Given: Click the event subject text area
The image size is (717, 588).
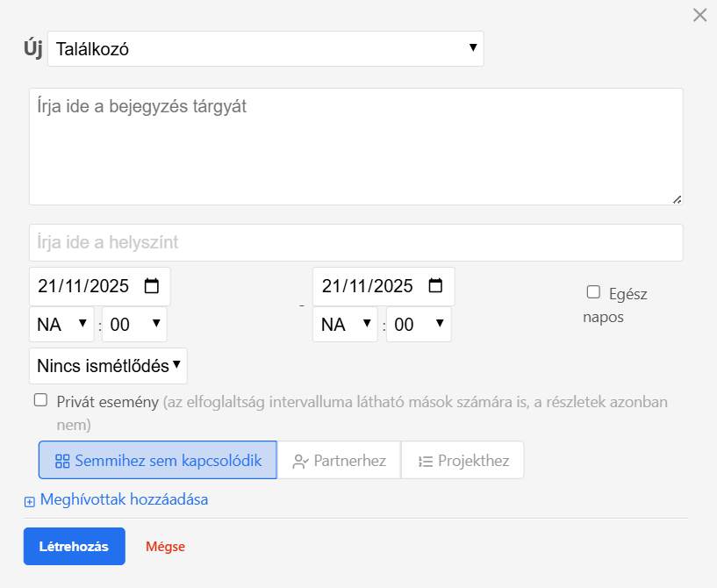Looking at the screenshot, I should (x=355, y=145).
